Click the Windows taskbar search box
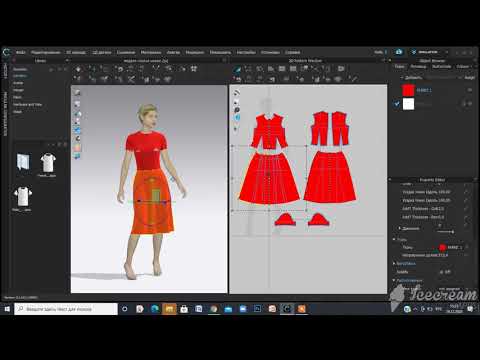Image resolution: width=480 pixels, height=360 pixels. click(x=66, y=309)
